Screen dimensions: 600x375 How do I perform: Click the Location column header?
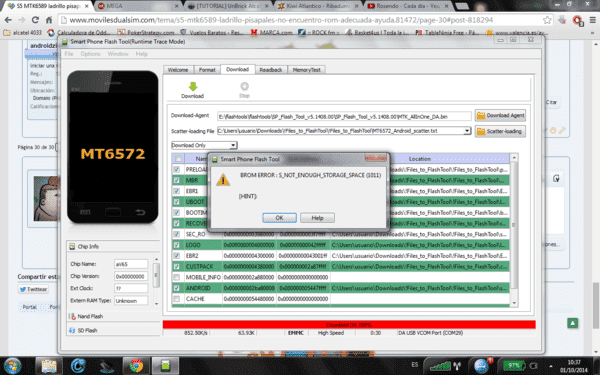419,158
